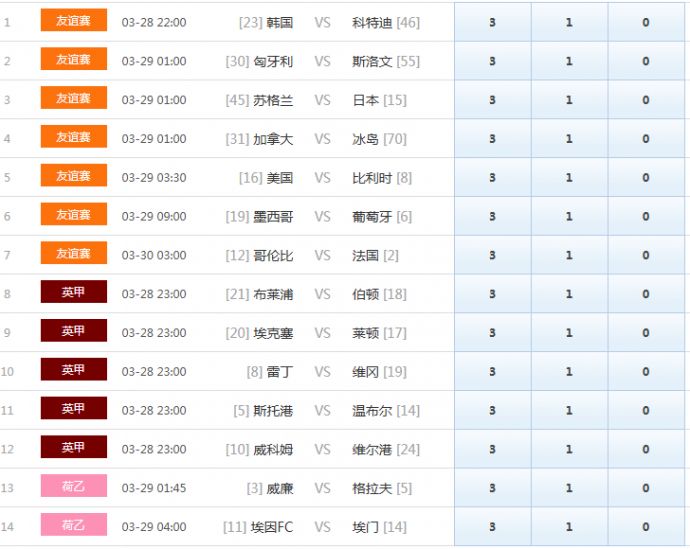Screen dimensions: 690x549
Task: Select option 1 for 匈牙利 vs 斯洛文
Action: (x=569, y=61)
